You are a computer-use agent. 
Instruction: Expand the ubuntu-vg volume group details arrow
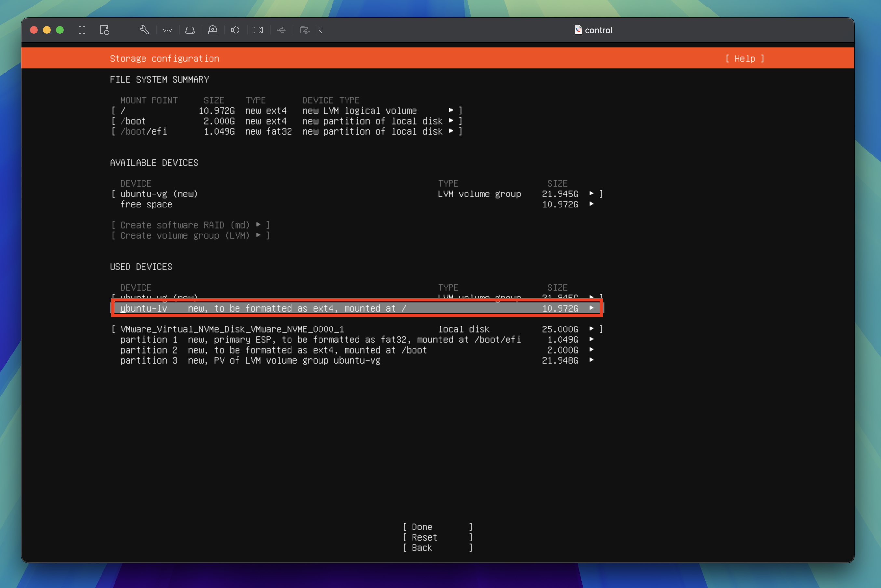[x=592, y=194]
